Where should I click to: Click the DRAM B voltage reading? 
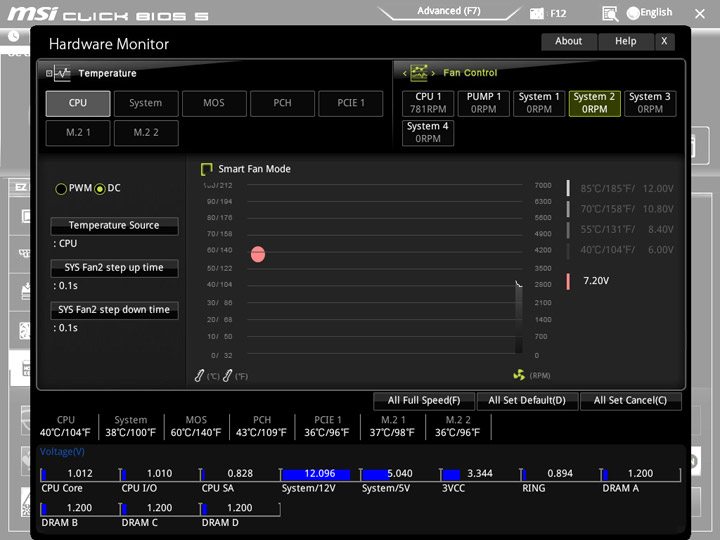pyautogui.click(x=79, y=508)
